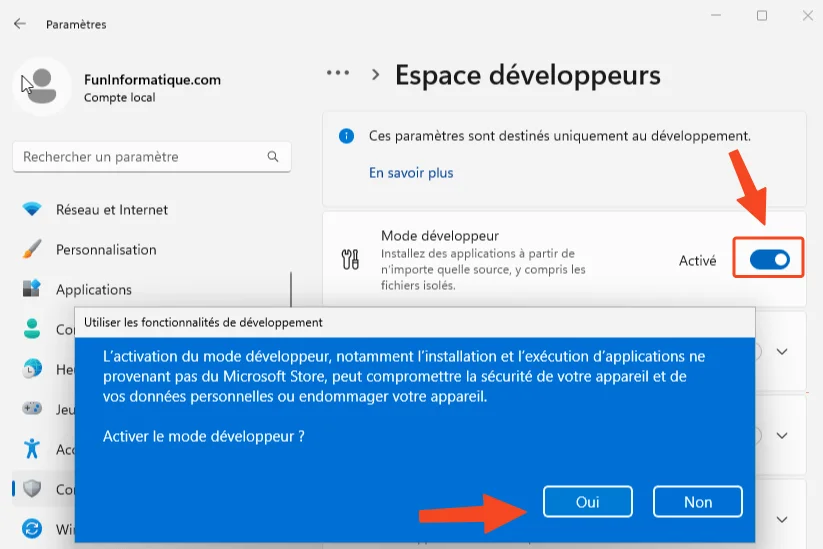This screenshot has height=549, width=823.
Task: Select the shield privacy icon
Action: tap(32, 489)
